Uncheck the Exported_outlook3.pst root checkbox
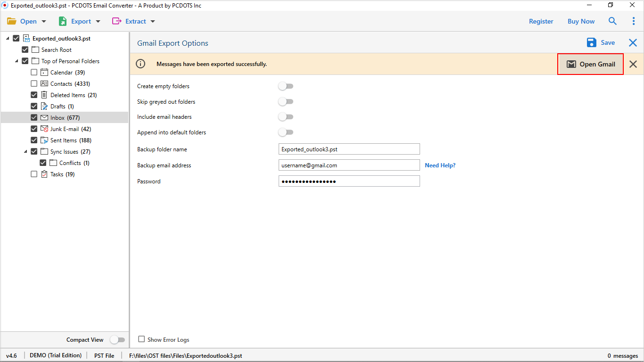Viewport: 644px width, 362px height. [x=17, y=38]
